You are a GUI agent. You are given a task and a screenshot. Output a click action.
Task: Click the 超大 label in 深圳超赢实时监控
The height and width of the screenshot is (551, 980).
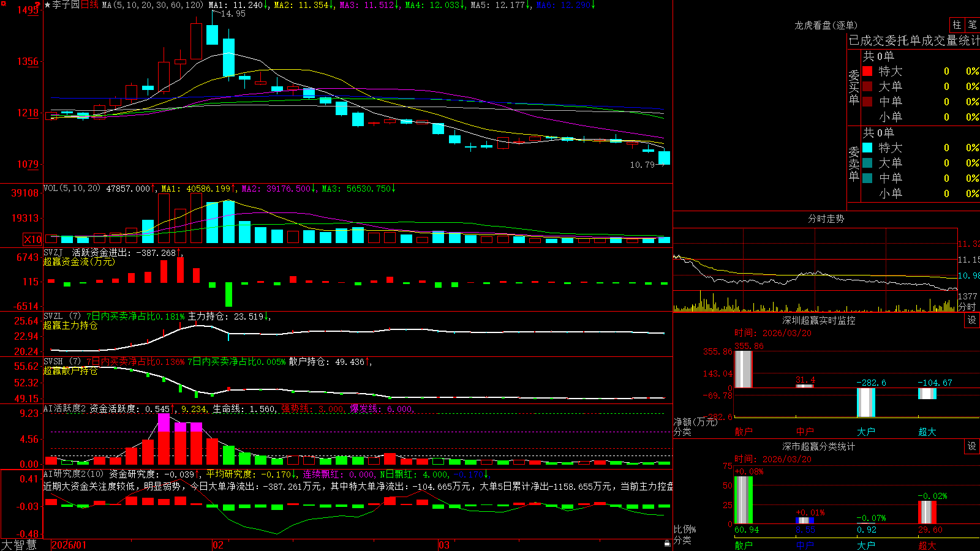pyautogui.click(x=927, y=432)
